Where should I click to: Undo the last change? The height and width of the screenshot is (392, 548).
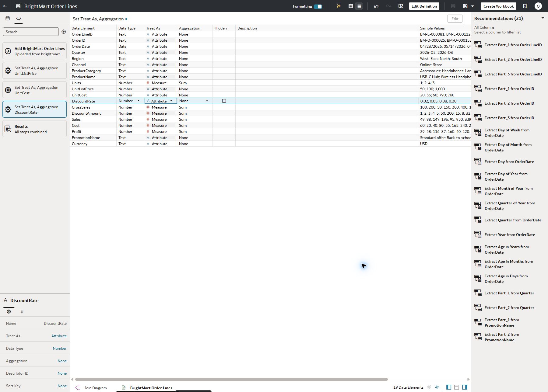(x=376, y=6)
